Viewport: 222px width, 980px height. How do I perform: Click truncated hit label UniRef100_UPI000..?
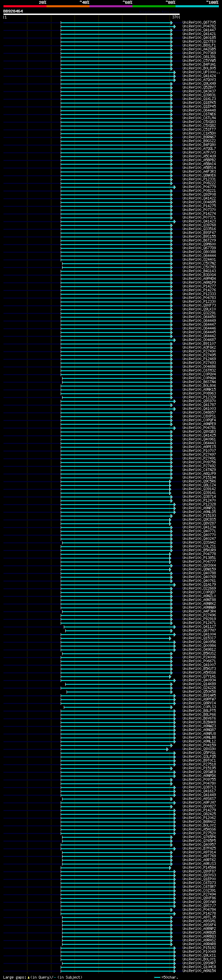point(201,72)
